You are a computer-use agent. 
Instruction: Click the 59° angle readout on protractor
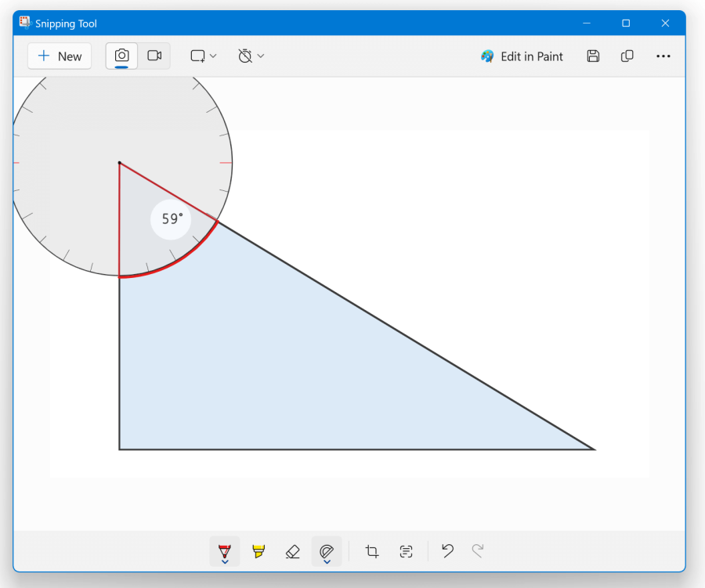172,219
